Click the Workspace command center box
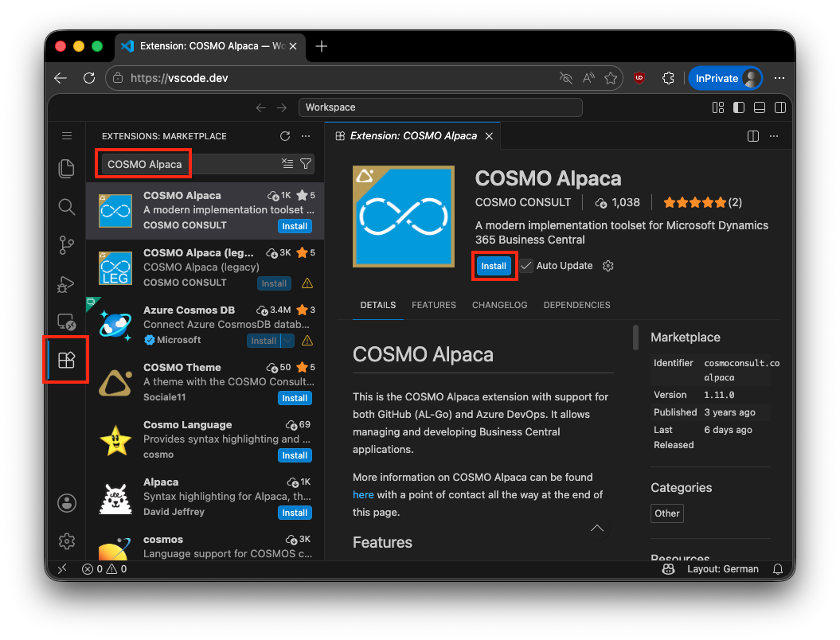 (x=440, y=107)
